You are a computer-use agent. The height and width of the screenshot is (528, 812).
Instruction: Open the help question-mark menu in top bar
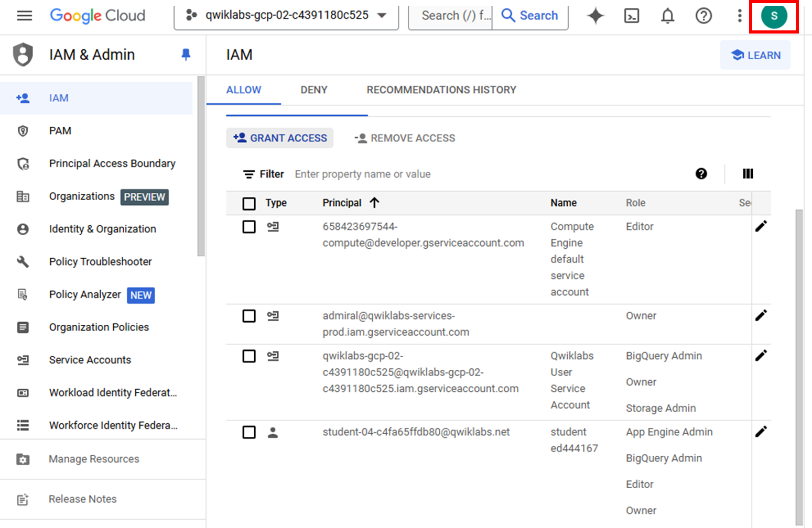pyautogui.click(x=703, y=16)
